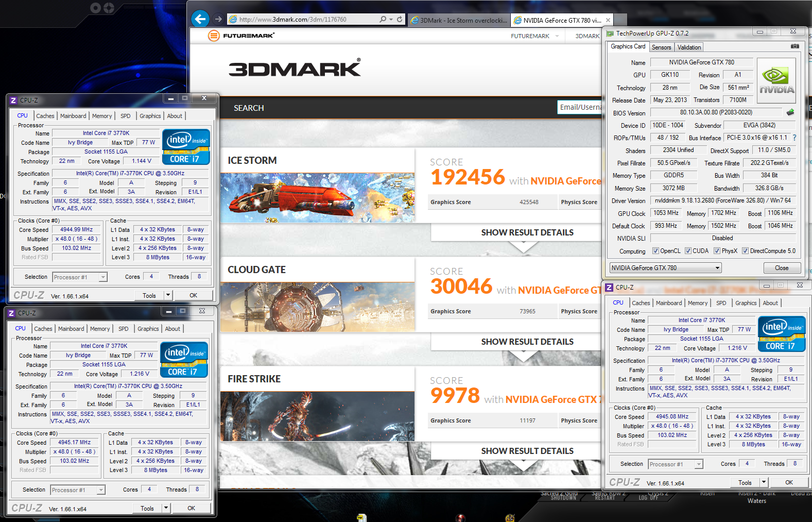The image size is (812, 522).
Task: Open the Ice Storm benchmark thumbnail
Action: click(318, 198)
